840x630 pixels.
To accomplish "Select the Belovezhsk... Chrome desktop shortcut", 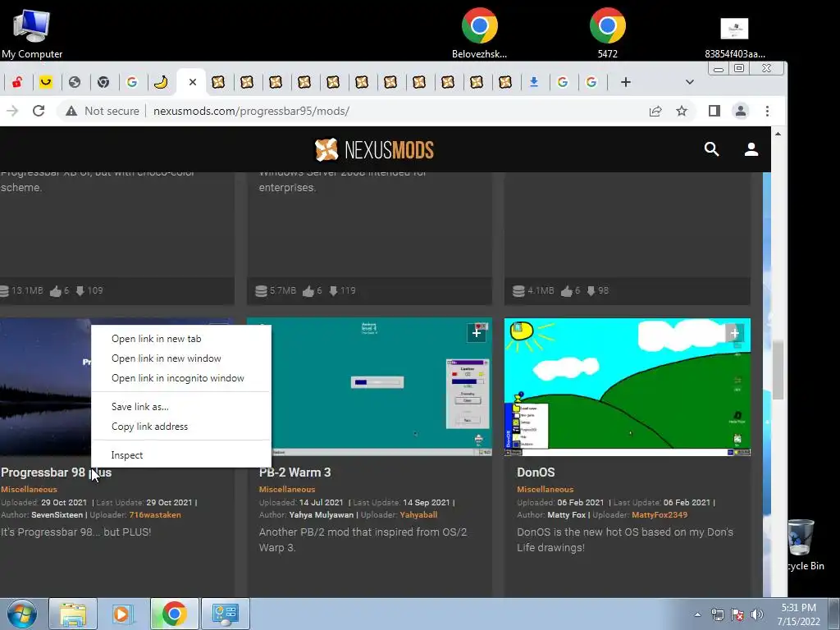I will coord(479,32).
